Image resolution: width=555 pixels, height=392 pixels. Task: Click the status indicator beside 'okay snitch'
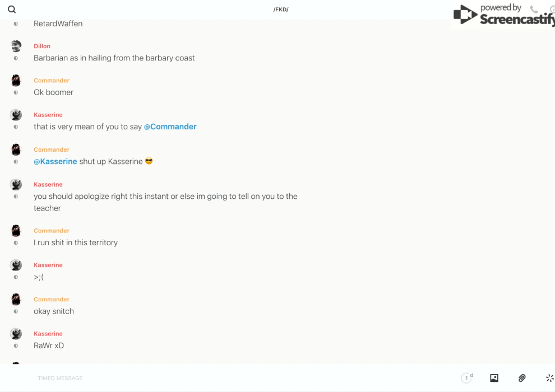16,311
